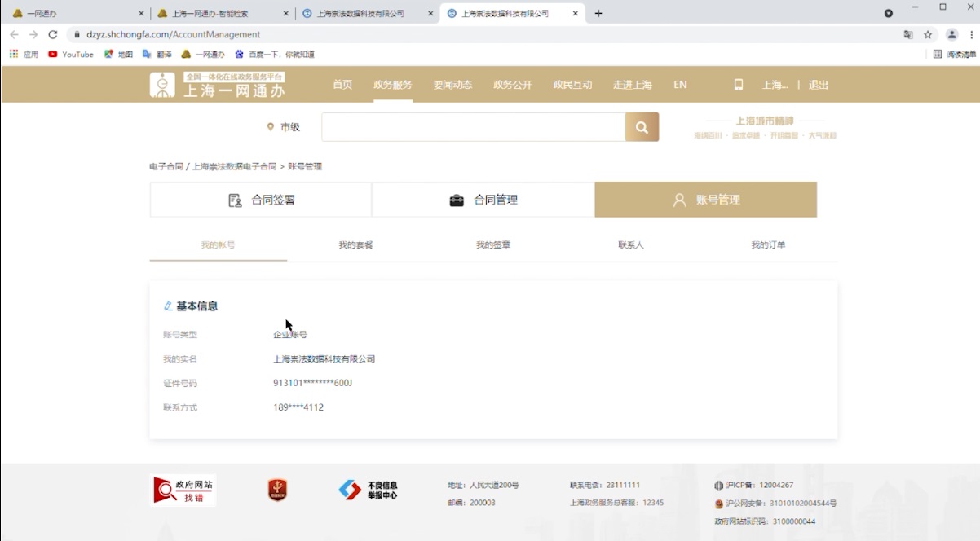Screen dimensions: 980x541
Task: Open the 我的套餐 sub-tab
Action: tap(355, 245)
